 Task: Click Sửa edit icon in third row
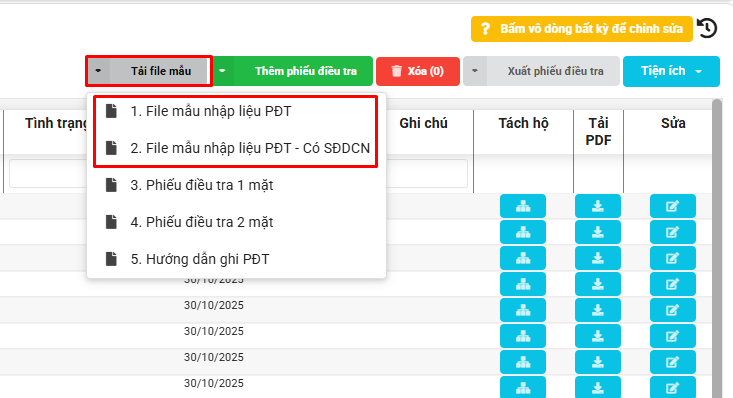[673, 258]
